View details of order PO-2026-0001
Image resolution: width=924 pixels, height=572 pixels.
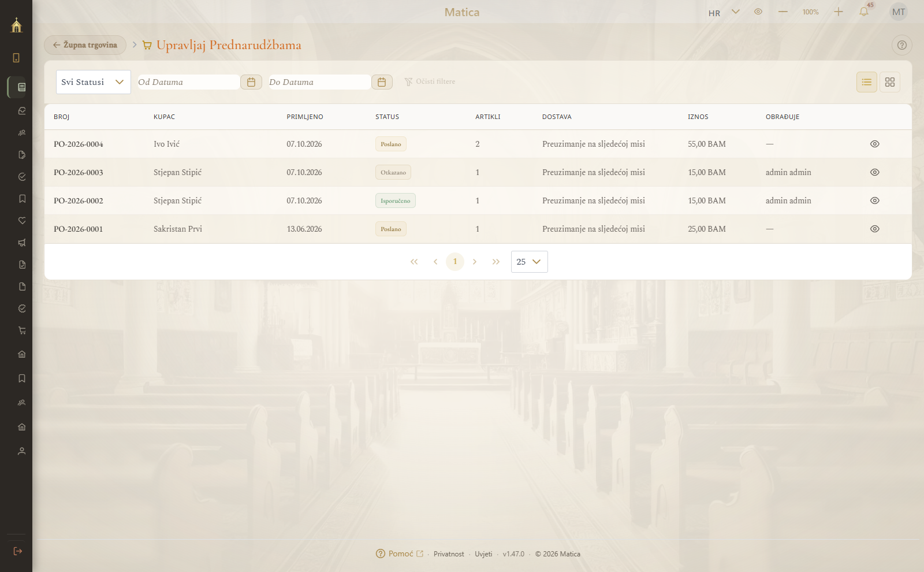875,229
